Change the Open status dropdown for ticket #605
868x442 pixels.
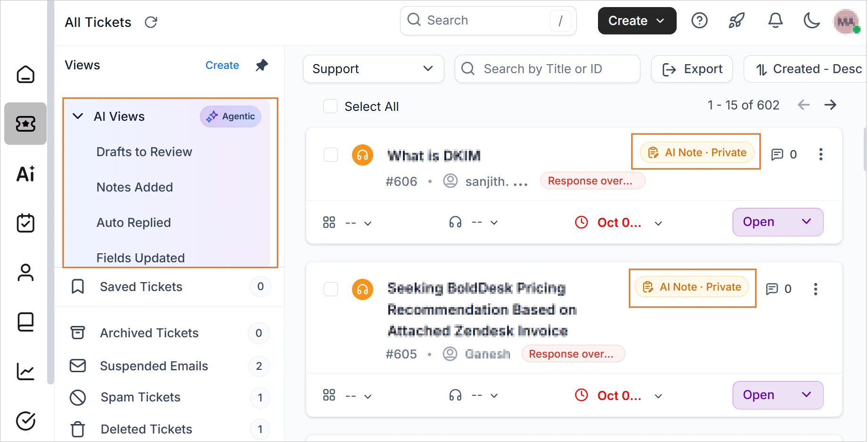point(778,395)
